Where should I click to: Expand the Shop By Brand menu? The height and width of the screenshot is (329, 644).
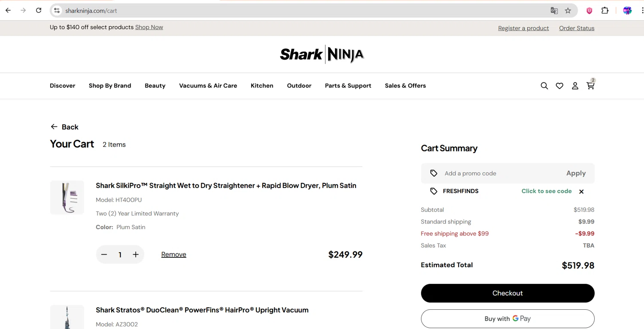(110, 86)
